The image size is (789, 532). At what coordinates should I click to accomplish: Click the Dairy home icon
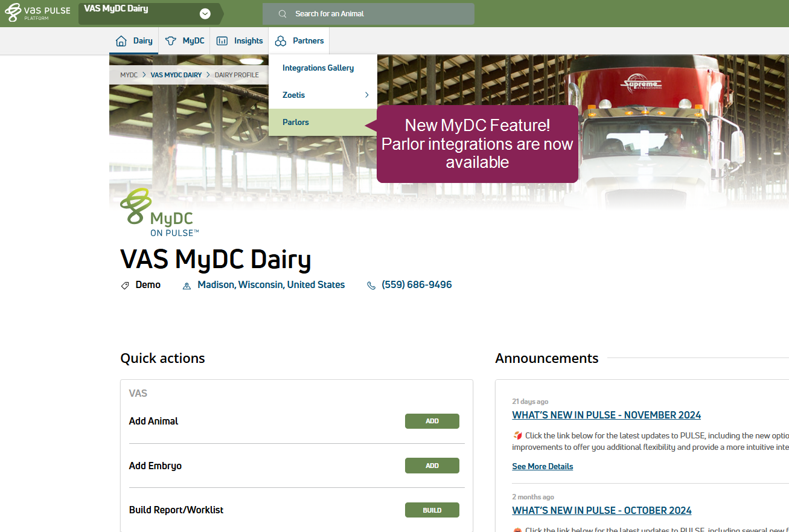tap(121, 41)
